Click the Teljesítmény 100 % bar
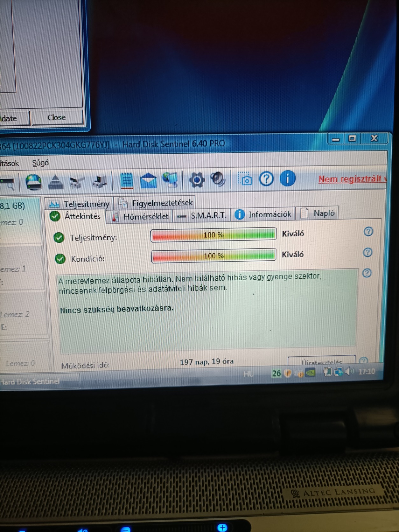Screen dimensions: 399x532 tap(213, 235)
